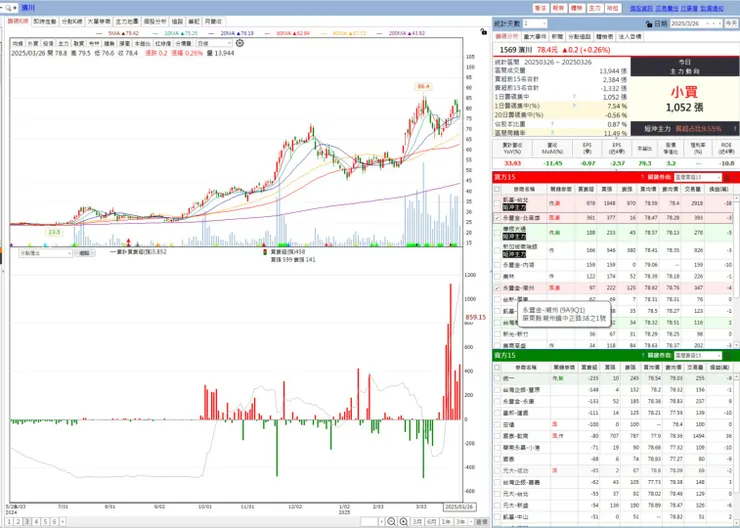740x528 pixels.
Task: Check the box for 新光-新竹 row
Action: pos(497,334)
